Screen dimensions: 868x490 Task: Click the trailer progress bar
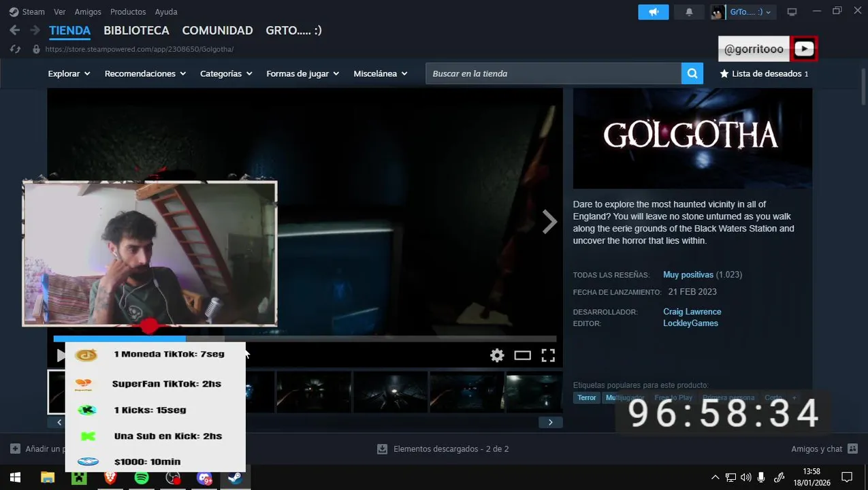click(305, 338)
